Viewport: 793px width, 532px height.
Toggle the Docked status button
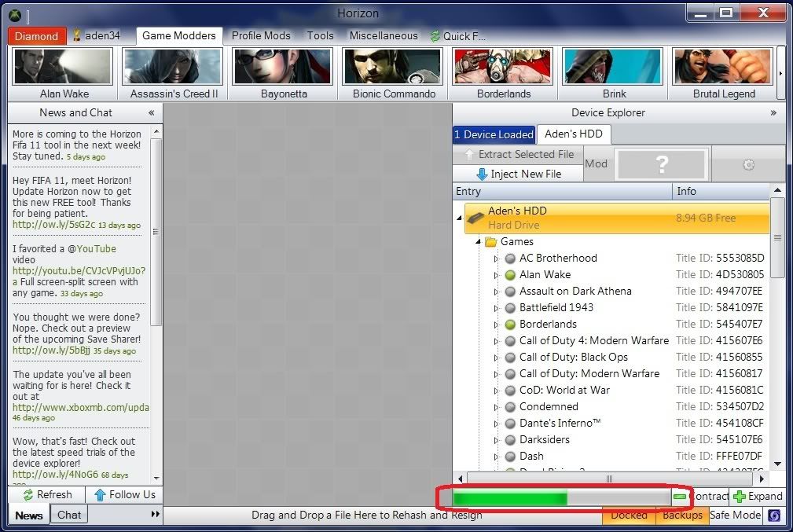point(629,515)
